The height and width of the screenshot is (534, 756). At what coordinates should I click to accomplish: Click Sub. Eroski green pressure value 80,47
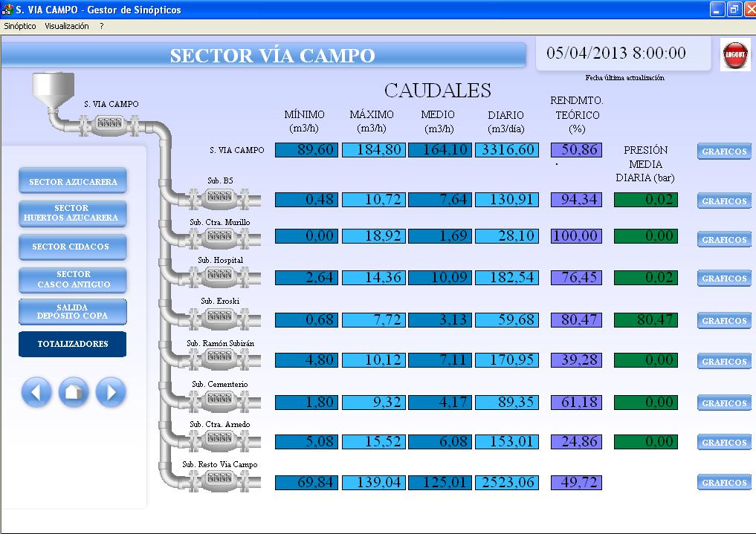[x=645, y=319]
